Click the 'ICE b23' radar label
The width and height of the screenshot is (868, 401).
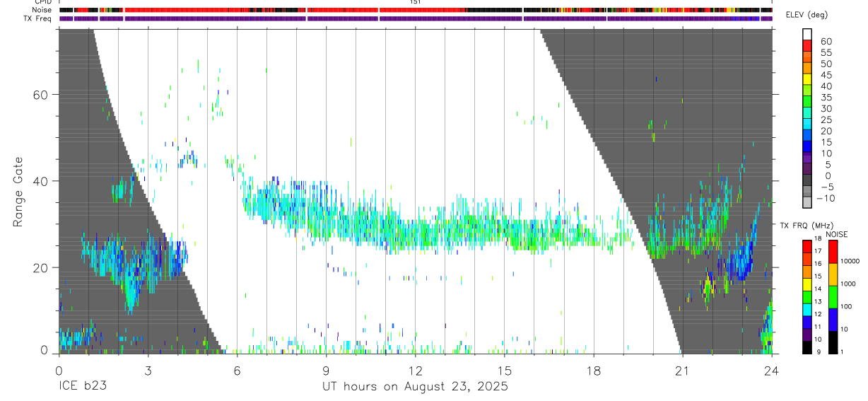pos(82,387)
